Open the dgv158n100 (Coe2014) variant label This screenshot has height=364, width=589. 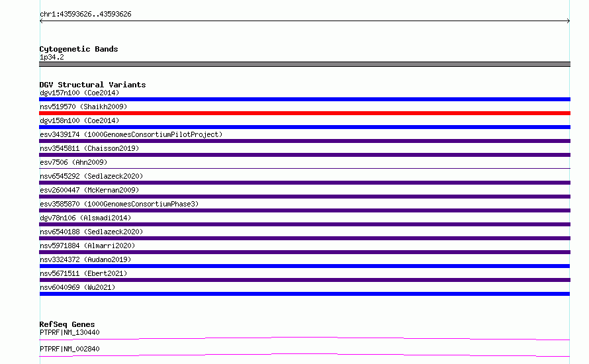tap(79, 120)
